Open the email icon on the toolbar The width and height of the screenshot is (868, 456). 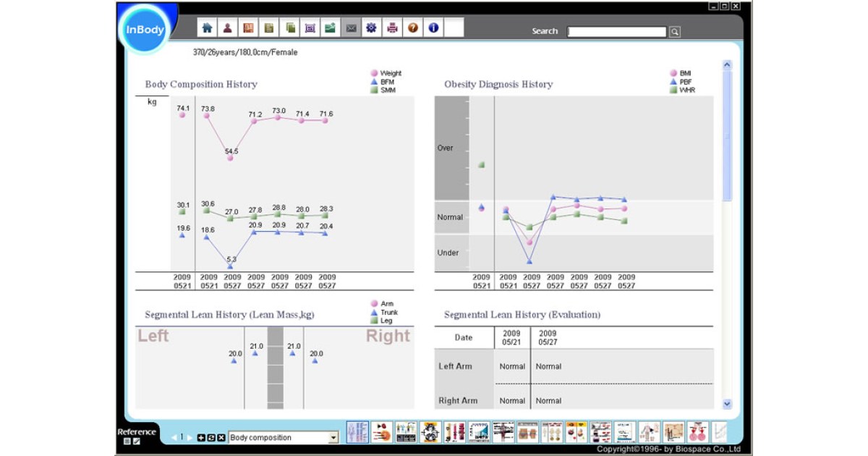[x=351, y=29]
